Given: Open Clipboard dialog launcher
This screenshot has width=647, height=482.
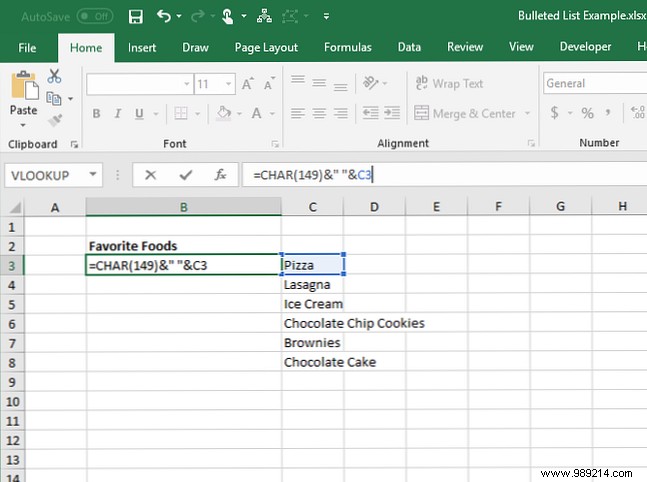Looking at the screenshot, I should [74, 144].
